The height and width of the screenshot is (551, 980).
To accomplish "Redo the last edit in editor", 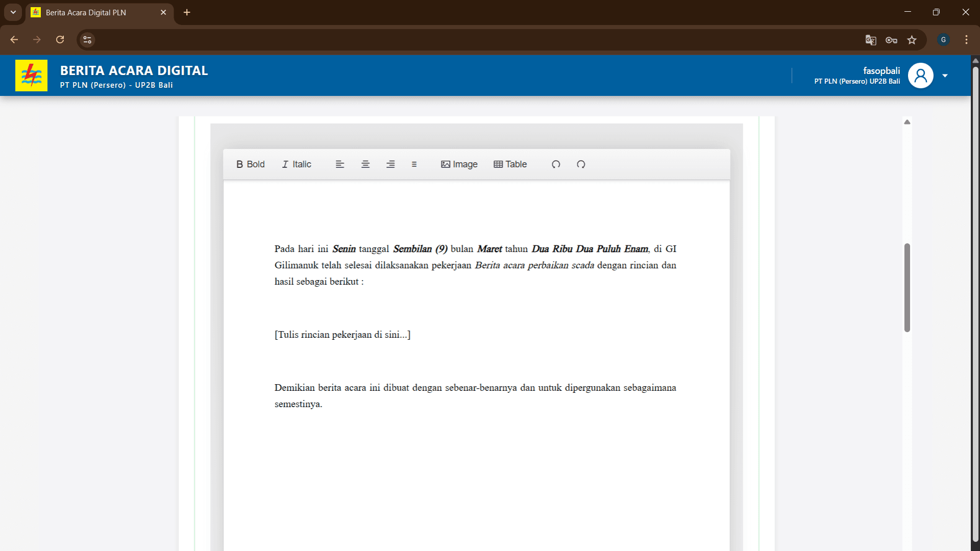I will [581, 164].
